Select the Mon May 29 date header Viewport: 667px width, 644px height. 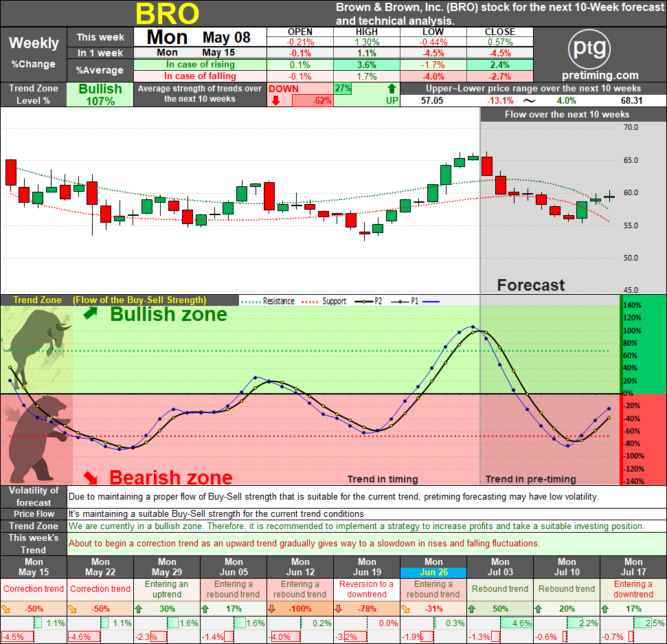tap(167, 567)
